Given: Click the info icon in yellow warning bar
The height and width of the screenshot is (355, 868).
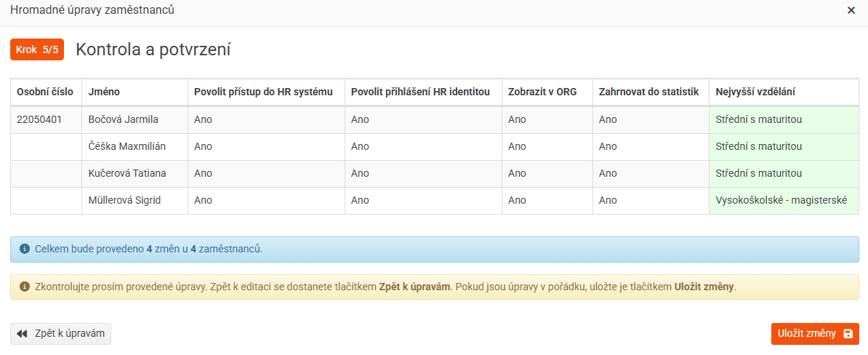Looking at the screenshot, I should click(24, 287).
